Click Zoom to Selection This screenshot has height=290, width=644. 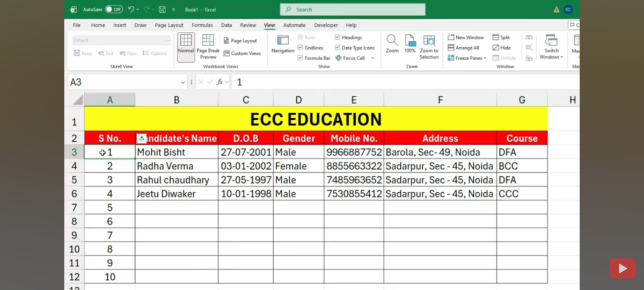click(429, 41)
